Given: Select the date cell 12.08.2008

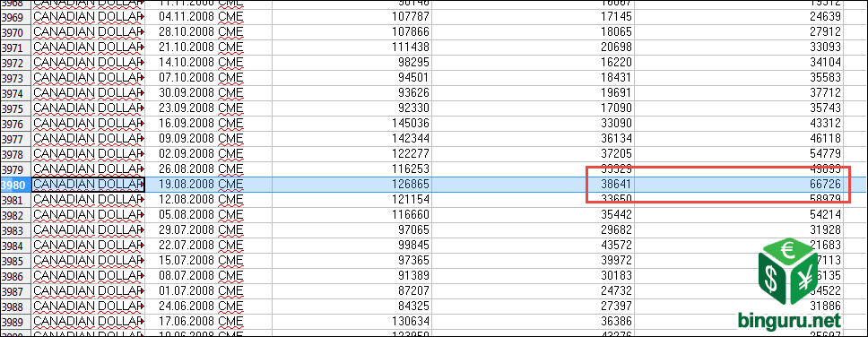Looking at the screenshot, I should pyautogui.click(x=208, y=199).
